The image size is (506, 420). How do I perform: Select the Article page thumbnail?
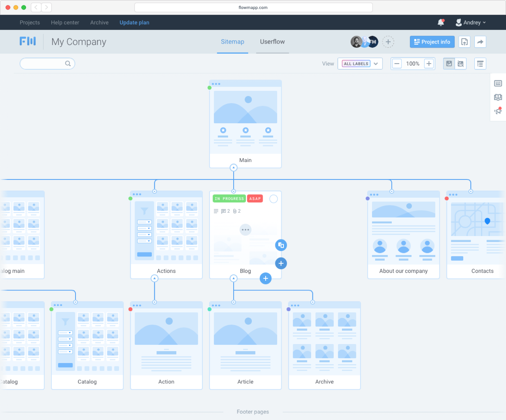pos(246,342)
